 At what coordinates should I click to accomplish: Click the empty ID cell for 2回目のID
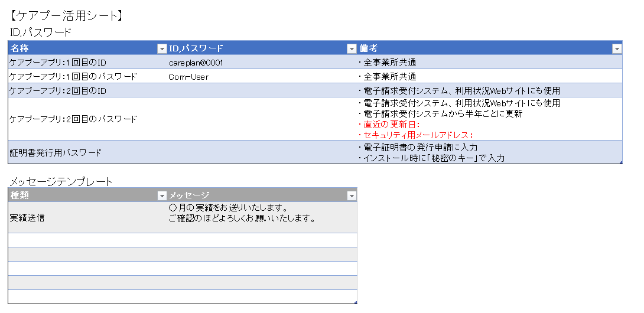(x=260, y=90)
